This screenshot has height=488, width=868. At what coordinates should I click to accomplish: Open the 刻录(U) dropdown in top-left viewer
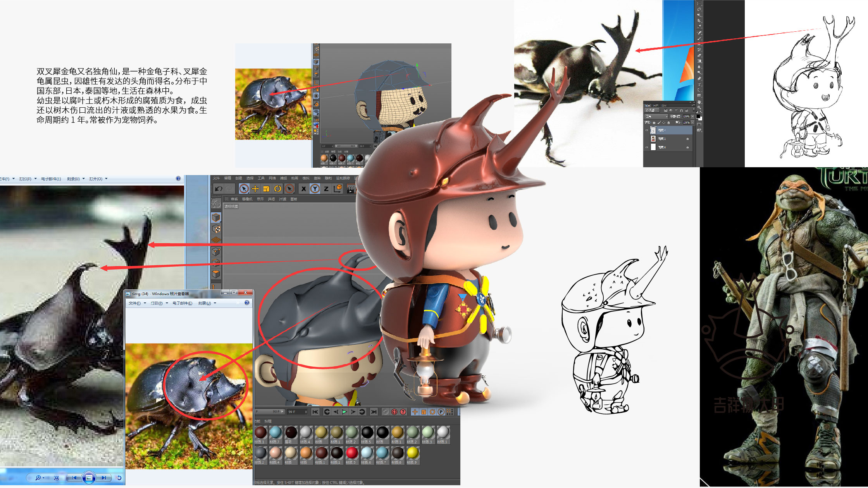(76, 179)
